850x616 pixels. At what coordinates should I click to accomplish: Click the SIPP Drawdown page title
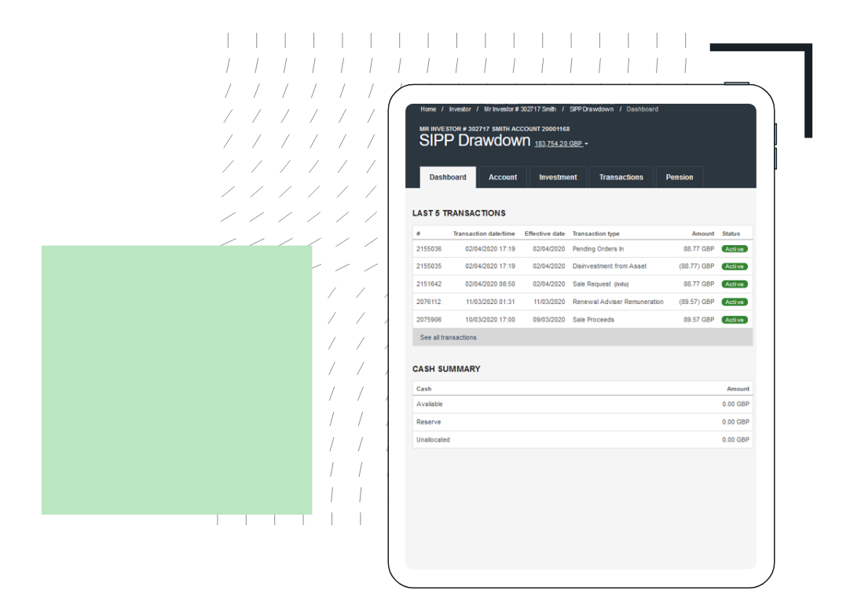pos(474,141)
